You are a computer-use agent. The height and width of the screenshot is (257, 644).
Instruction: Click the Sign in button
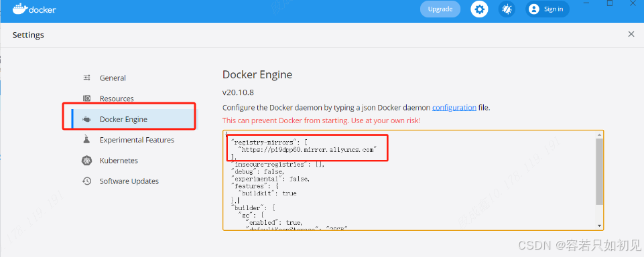tap(548, 9)
